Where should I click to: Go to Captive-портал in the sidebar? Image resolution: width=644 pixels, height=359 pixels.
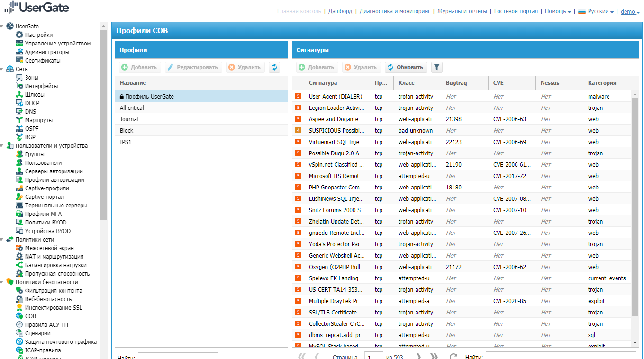point(44,197)
